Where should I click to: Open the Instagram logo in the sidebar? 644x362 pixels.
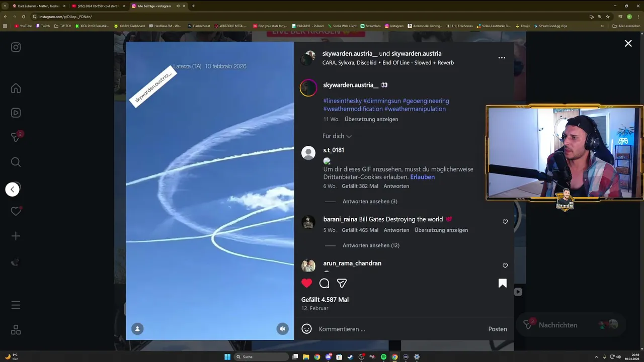(16, 47)
